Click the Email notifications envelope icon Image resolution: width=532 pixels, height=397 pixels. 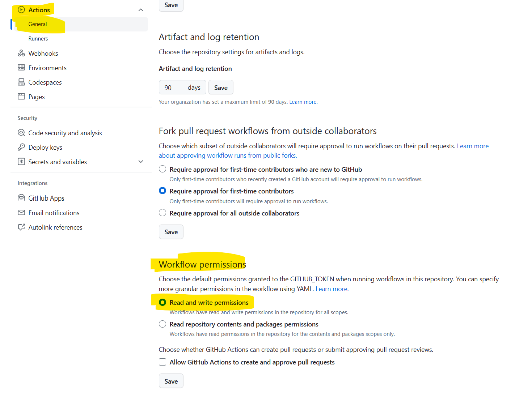pos(21,213)
